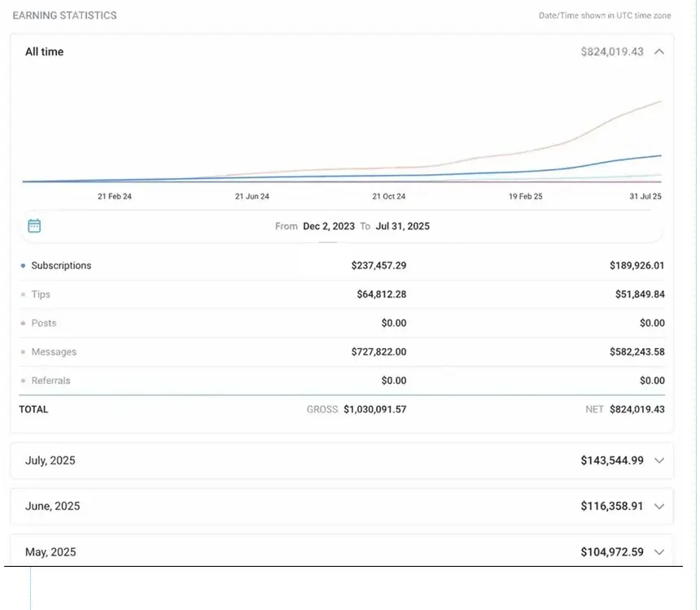Click the 31 Jul 25 axis marker
The height and width of the screenshot is (610, 700).
pos(645,197)
